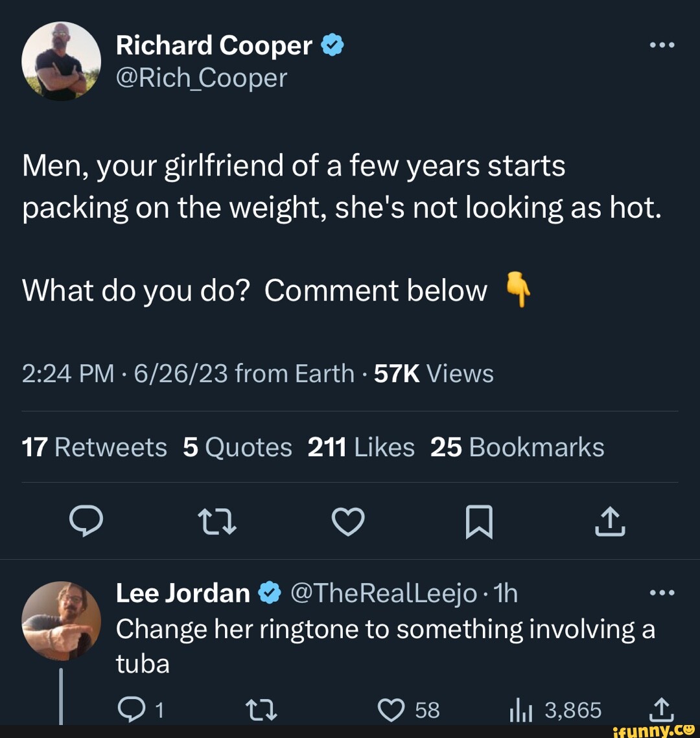The width and height of the screenshot is (700, 738).
Task: View the 5 Quotes of the tweet
Action: point(237,446)
